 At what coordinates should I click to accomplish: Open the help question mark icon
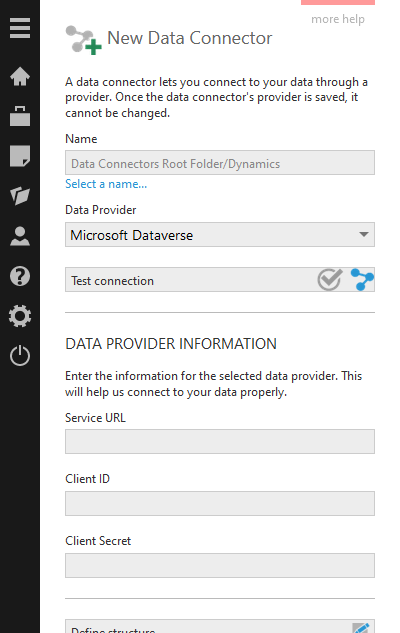pyautogui.click(x=20, y=276)
